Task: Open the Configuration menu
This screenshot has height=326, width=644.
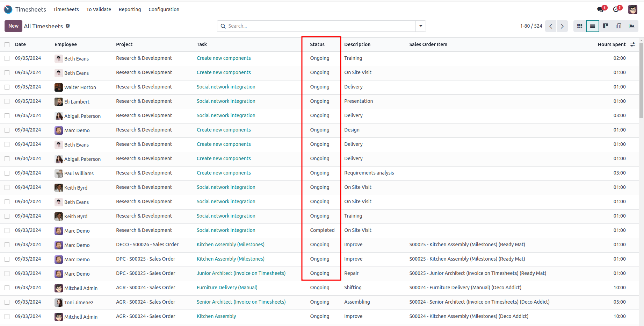Action: (x=164, y=9)
